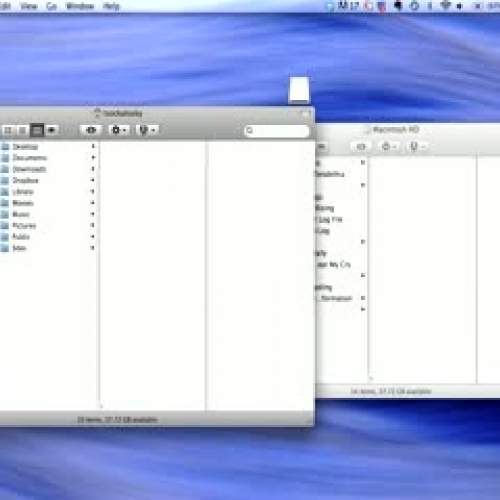Expand the Sites folder column arrow

click(93, 248)
